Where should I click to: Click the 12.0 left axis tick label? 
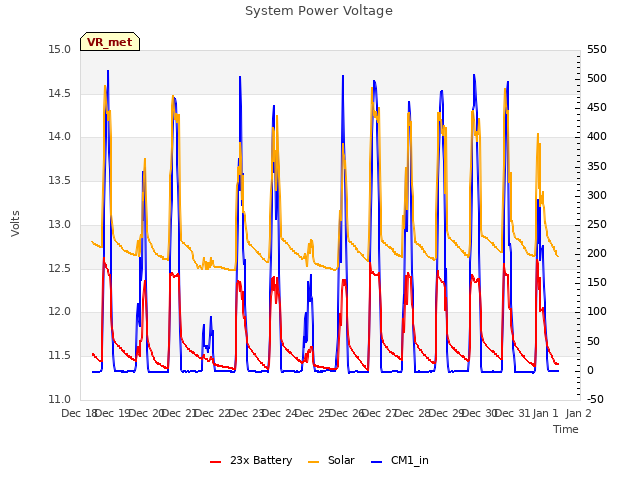tap(60, 312)
